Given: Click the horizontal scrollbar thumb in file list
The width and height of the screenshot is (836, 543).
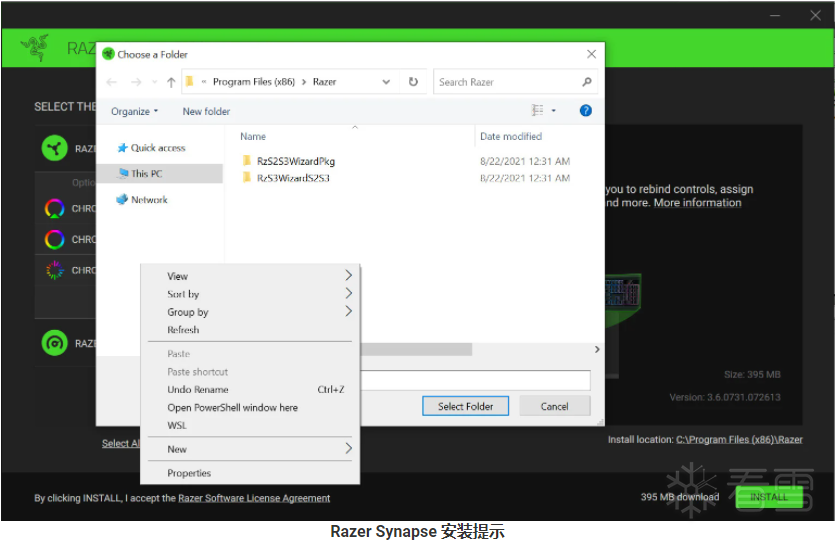Looking at the screenshot, I should 416,349.
